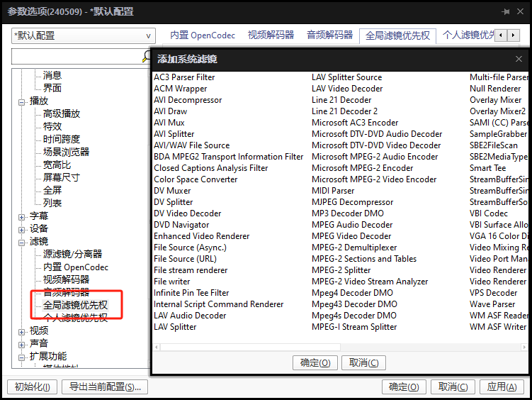Click the filter list horizontal scrollbar

[x=340, y=347]
